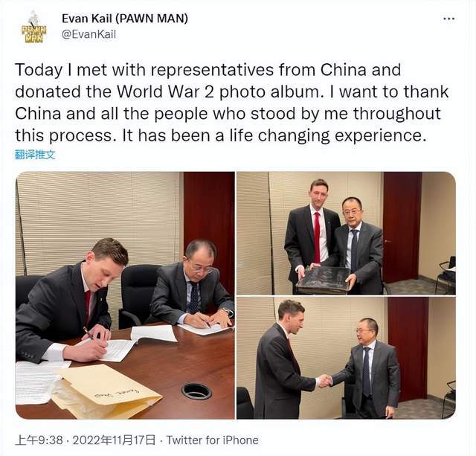Screen dimensions: 476x456
Task: Open the handshake photo
Action: click(x=346, y=359)
